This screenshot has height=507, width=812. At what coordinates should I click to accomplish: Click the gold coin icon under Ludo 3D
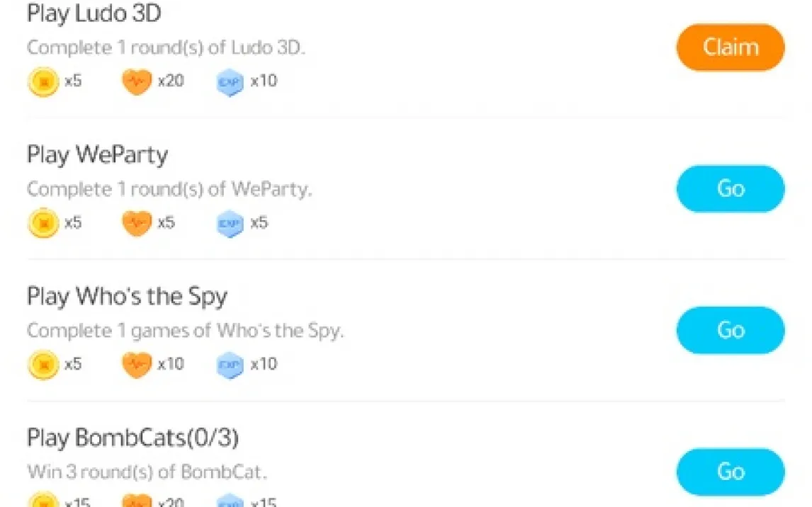point(43,81)
